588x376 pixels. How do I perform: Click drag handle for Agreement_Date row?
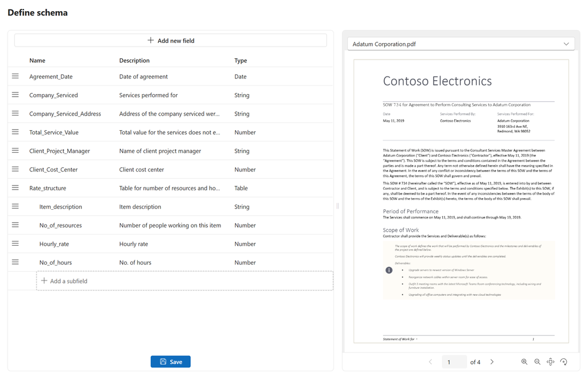[15, 77]
